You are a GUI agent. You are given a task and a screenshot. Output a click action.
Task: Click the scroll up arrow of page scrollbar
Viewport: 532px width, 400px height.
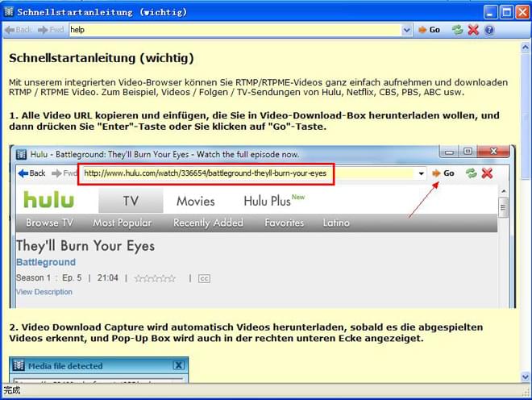click(x=526, y=48)
